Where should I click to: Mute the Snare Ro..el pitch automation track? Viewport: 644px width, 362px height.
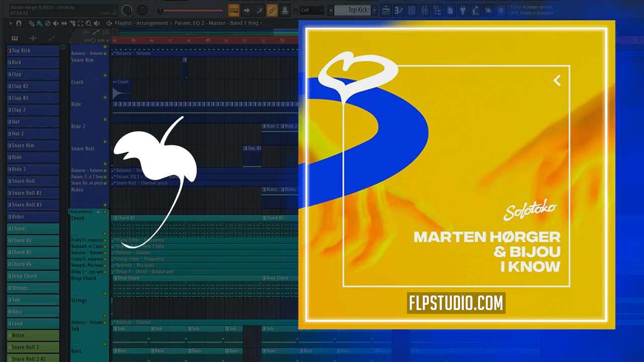pyautogui.click(x=105, y=183)
